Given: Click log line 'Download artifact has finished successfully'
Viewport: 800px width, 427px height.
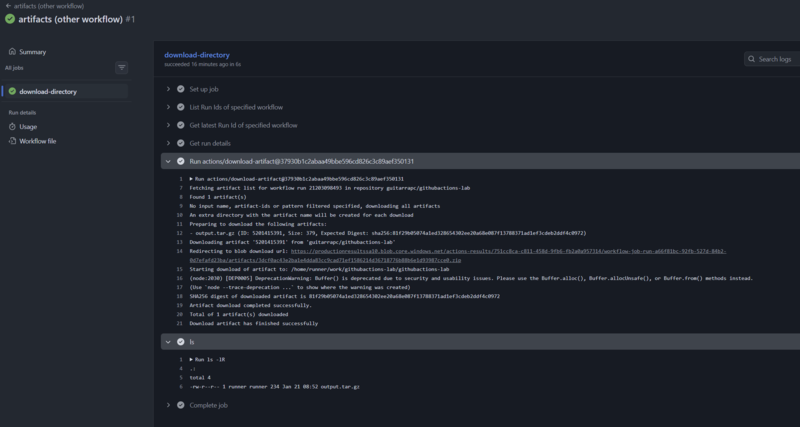Looking at the screenshot, I should click(254, 323).
